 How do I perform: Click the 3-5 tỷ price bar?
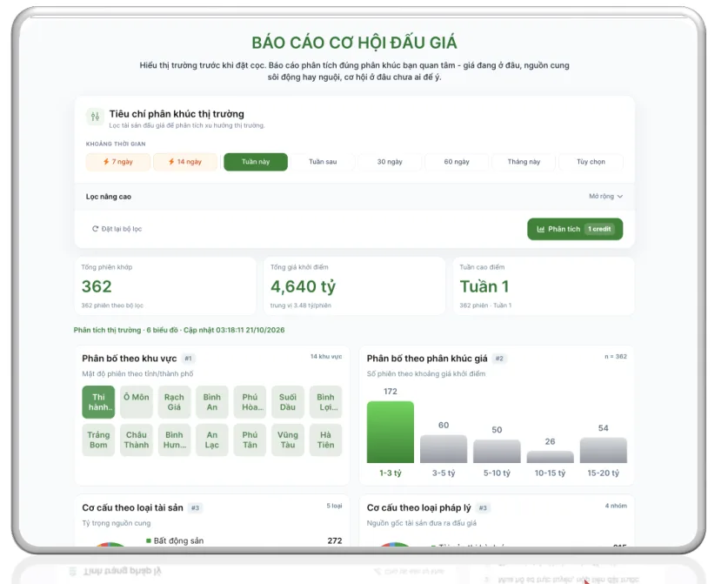(x=444, y=449)
